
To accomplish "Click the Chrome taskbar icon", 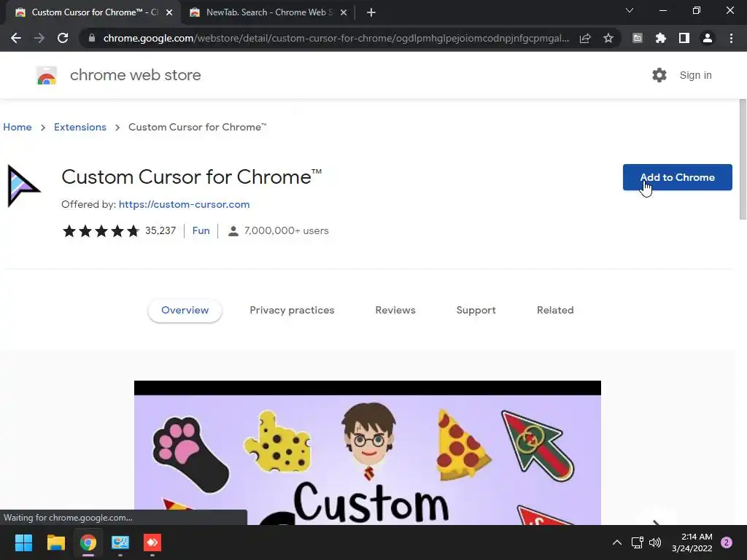I will 88,542.
